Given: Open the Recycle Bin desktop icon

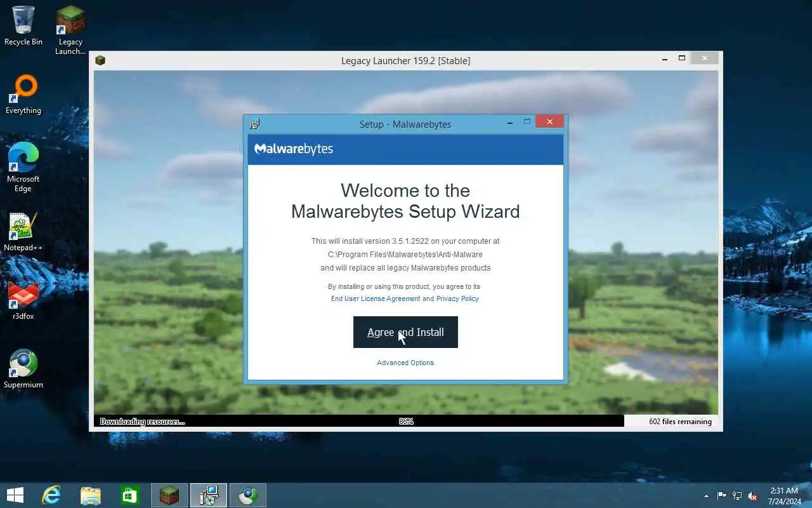Looking at the screenshot, I should pyautogui.click(x=23, y=25).
